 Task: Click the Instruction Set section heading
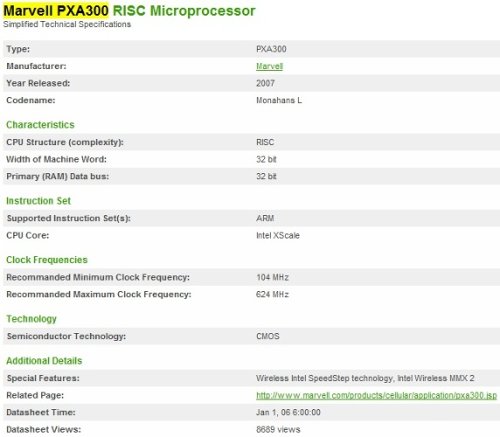38,201
